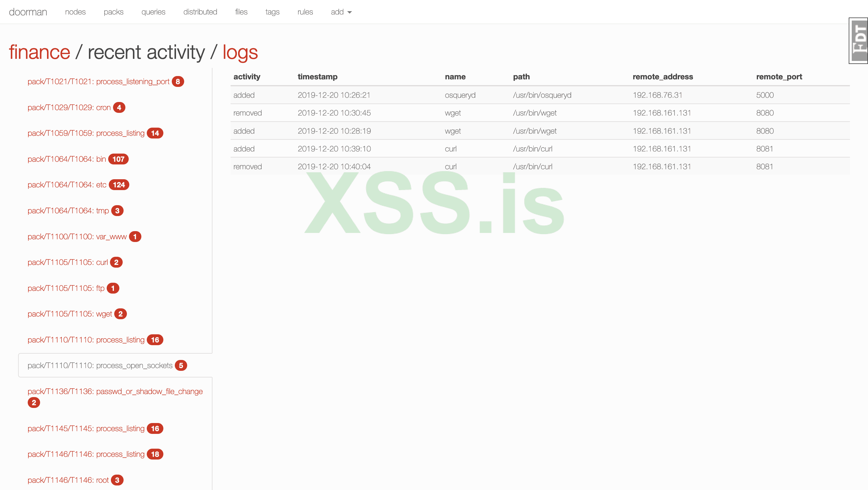Open the rules page
The image size is (868, 490).
[305, 12]
